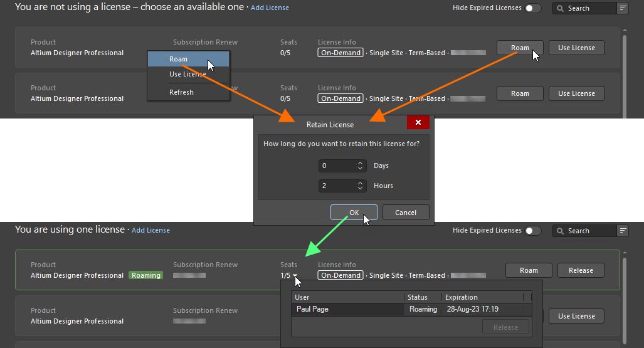Choose Roam from the context menu

(188, 59)
